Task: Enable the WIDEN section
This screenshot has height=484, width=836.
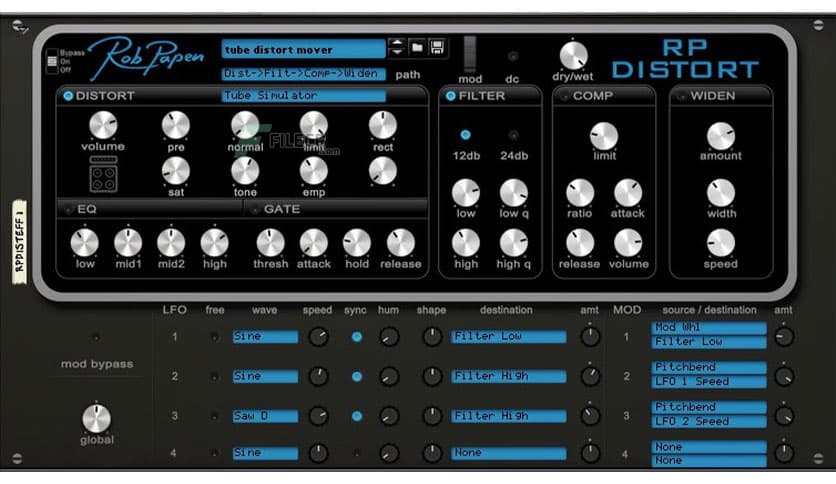Action: [681, 96]
